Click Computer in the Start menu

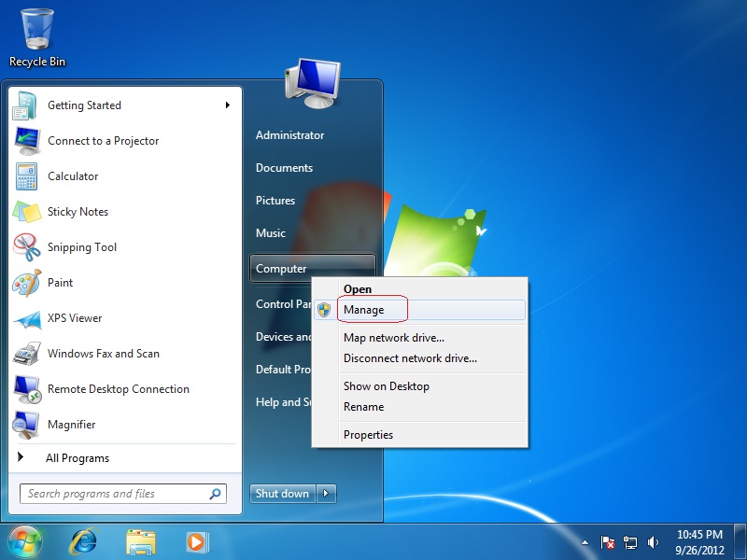(313, 269)
